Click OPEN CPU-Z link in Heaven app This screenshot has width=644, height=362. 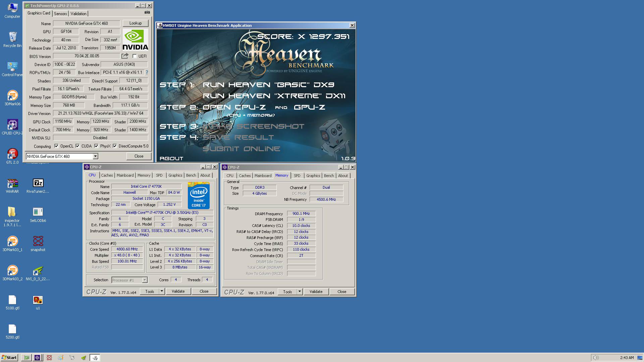(x=234, y=107)
